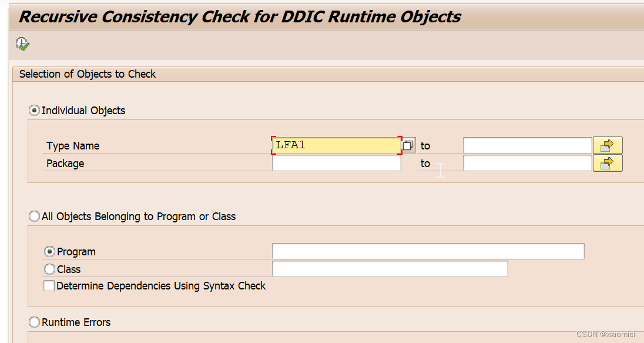The image size is (644, 343).
Task: Select the Runtime Errors option
Action: coord(34,322)
